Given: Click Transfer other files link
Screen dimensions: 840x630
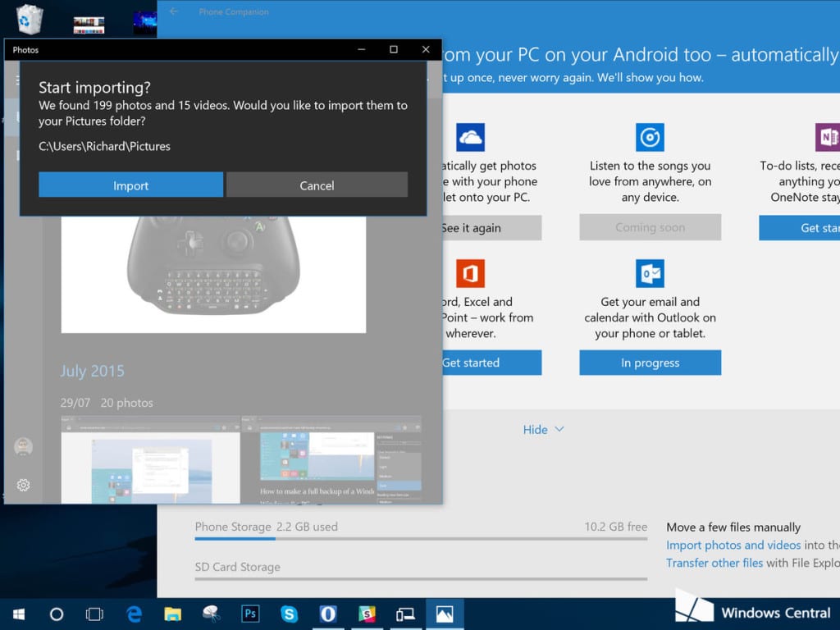Looking at the screenshot, I should click(714, 563).
